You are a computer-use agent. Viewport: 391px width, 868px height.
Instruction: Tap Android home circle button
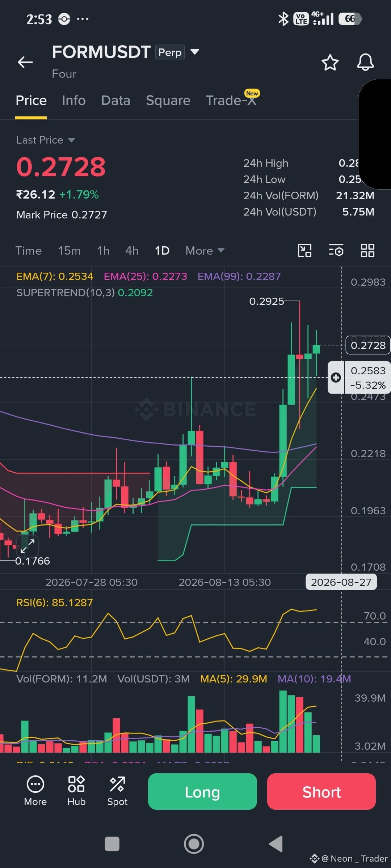194,844
